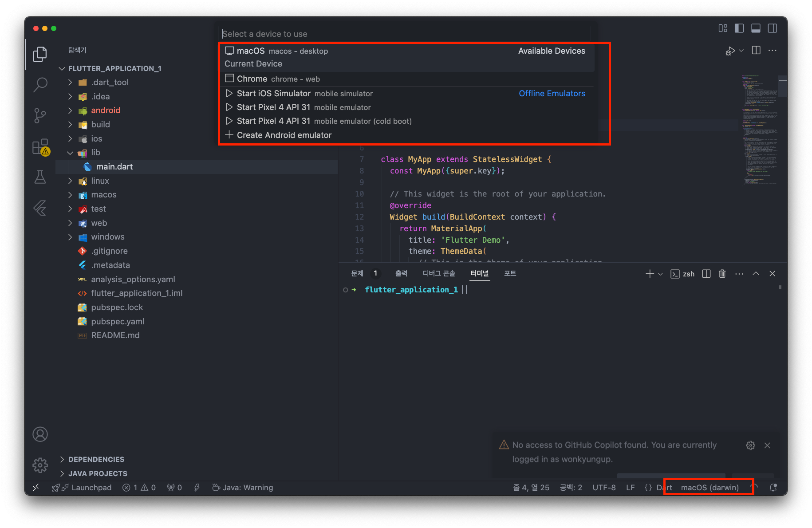This screenshot has width=812, height=528.
Task: Open the Testing flask view
Action: pyautogui.click(x=40, y=177)
